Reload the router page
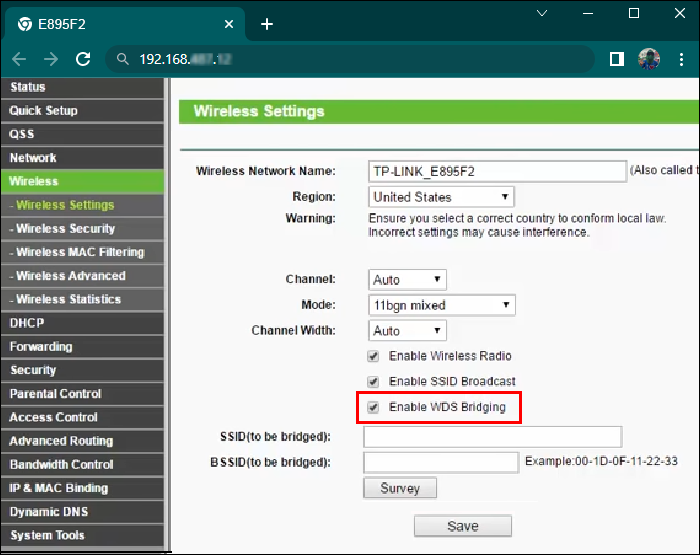Screen dimensions: 700x555 tap(83, 59)
